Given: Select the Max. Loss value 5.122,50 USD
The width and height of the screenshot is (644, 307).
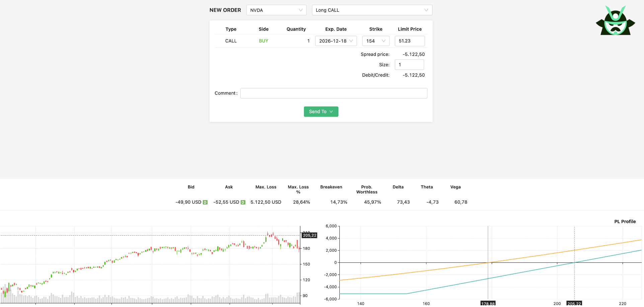Looking at the screenshot, I should point(266,202).
